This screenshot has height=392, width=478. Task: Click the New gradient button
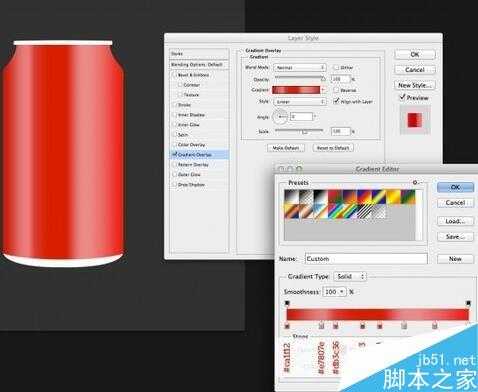(x=455, y=259)
